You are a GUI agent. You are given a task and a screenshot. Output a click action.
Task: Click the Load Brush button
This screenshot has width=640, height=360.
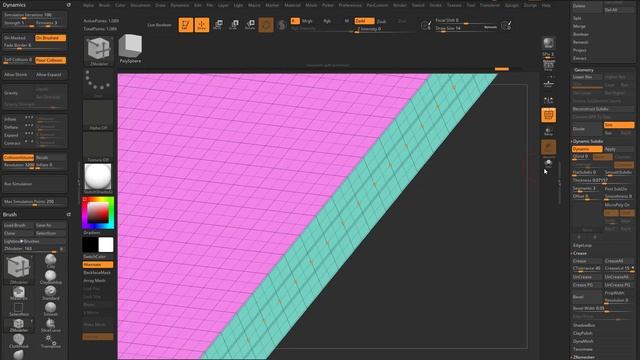pyautogui.click(x=18, y=226)
